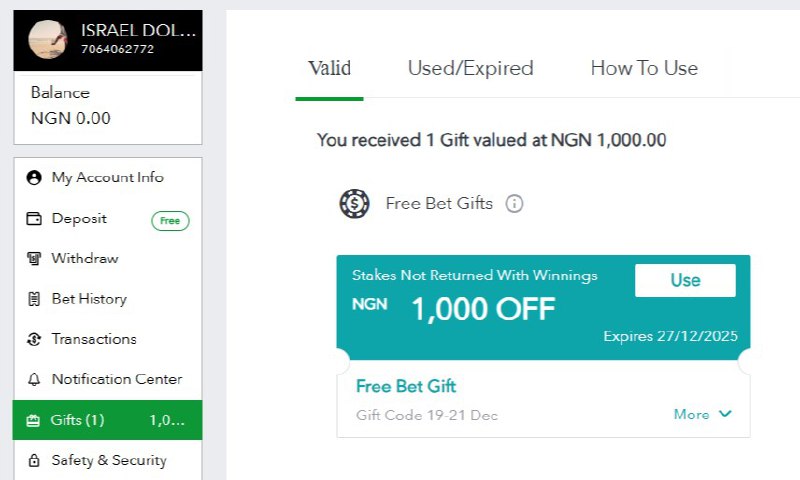Click the Withdraw ATM icon
Viewport: 800px width, 480px height.
tap(33, 259)
